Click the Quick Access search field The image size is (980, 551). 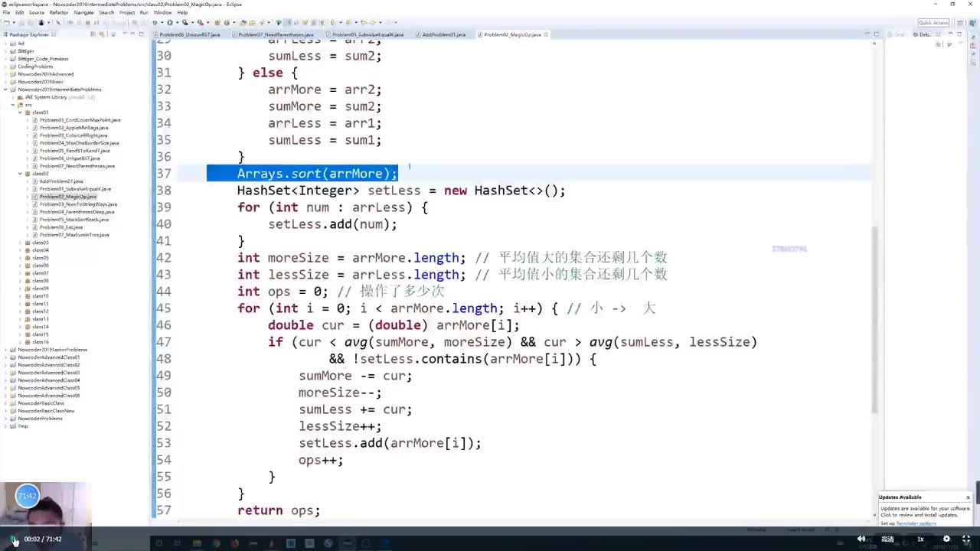click(933, 23)
